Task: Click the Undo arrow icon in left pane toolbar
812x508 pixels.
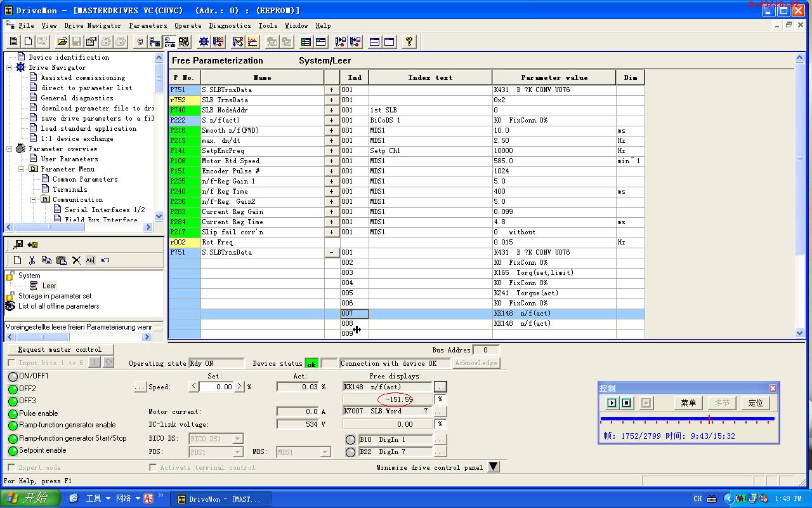Action: pyautogui.click(x=105, y=260)
